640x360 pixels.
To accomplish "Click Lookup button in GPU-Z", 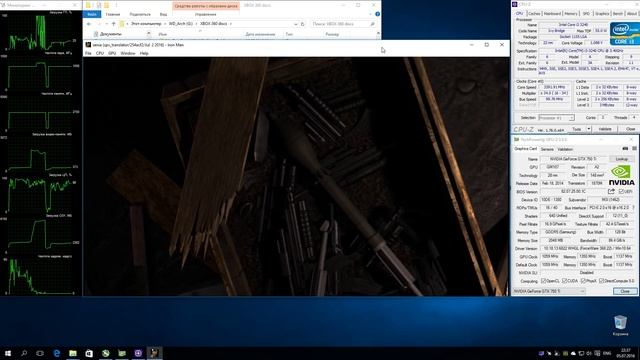I will [x=622, y=159].
